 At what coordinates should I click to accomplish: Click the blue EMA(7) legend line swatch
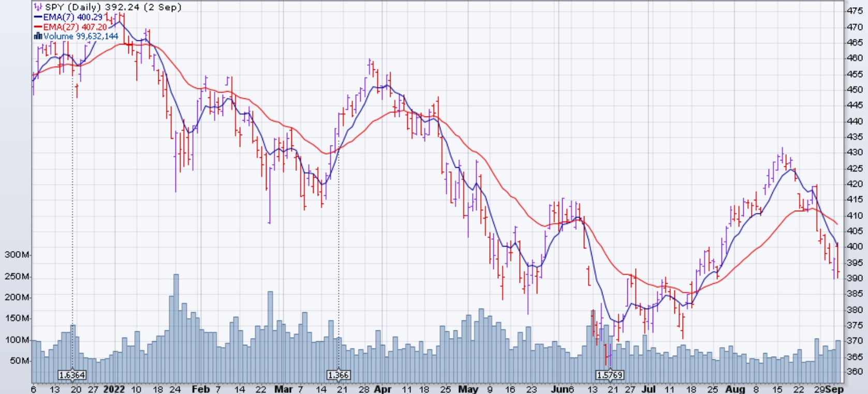click(x=38, y=17)
